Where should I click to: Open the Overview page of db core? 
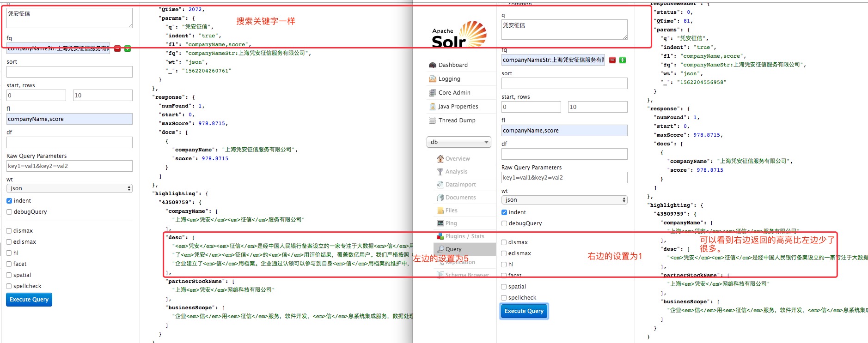pos(458,159)
